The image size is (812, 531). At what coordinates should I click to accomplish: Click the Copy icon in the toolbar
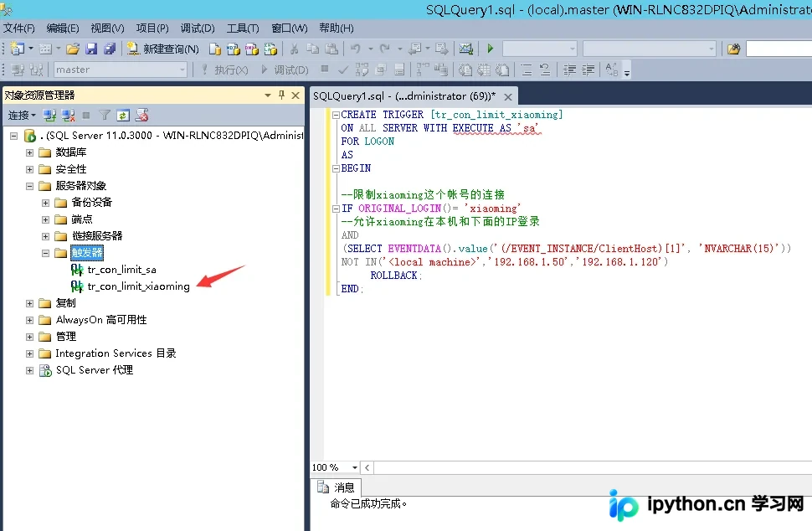[313, 49]
